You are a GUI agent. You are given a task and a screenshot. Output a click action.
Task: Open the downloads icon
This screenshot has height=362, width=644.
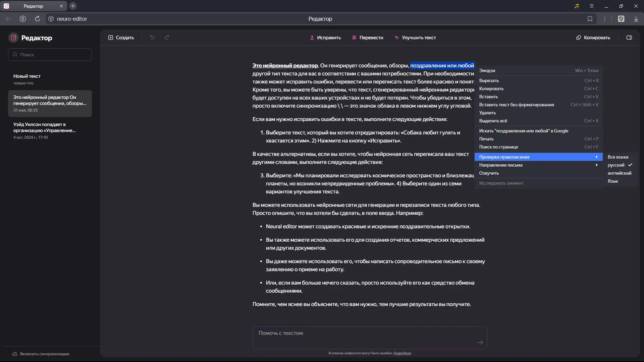click(x=636, y=19)
